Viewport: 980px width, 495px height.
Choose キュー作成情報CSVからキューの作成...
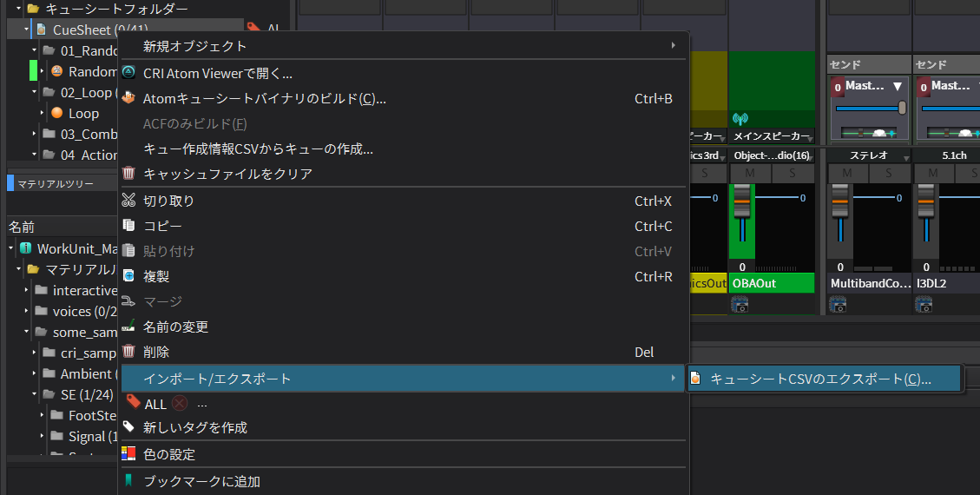(x=404, y=148)
